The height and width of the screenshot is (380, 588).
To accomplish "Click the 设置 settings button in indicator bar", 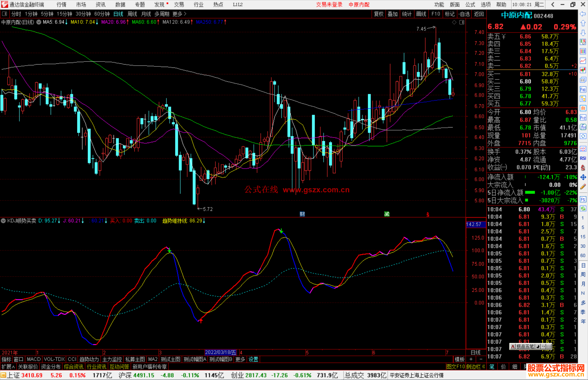I will pos(253,359).
